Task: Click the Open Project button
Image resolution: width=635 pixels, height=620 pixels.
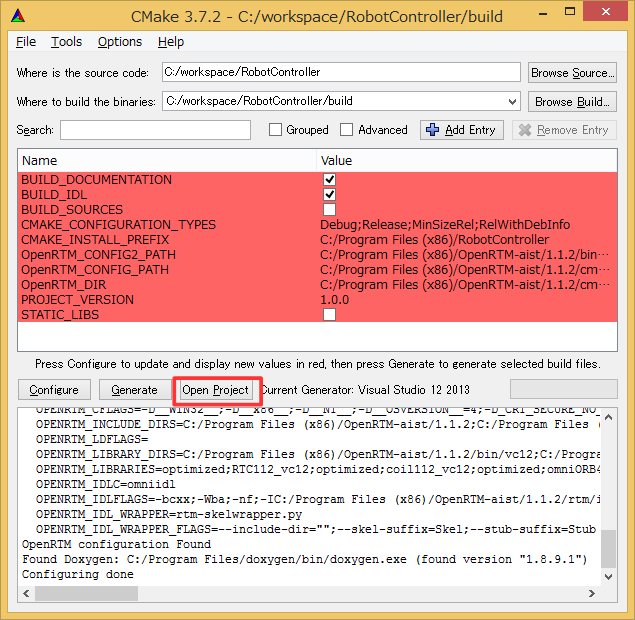Action: coord(216,390)
